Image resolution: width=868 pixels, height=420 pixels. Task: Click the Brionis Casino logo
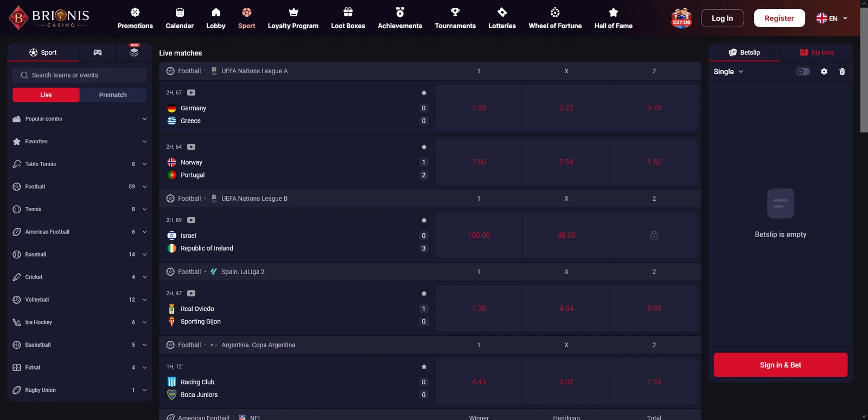click(49, 18)
